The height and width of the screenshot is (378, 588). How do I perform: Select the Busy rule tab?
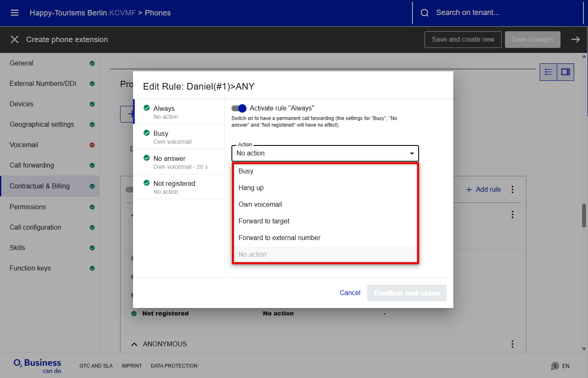point(179,137)
